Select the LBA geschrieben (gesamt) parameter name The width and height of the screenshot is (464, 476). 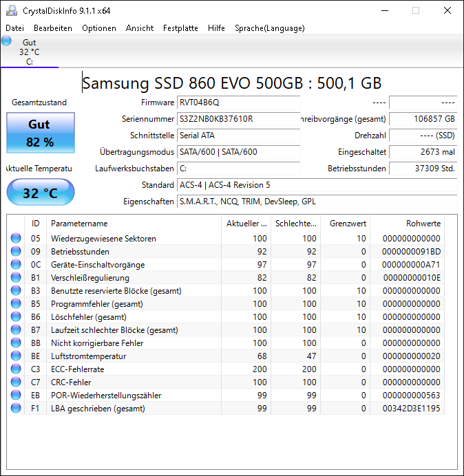click(x=98, y=409)
